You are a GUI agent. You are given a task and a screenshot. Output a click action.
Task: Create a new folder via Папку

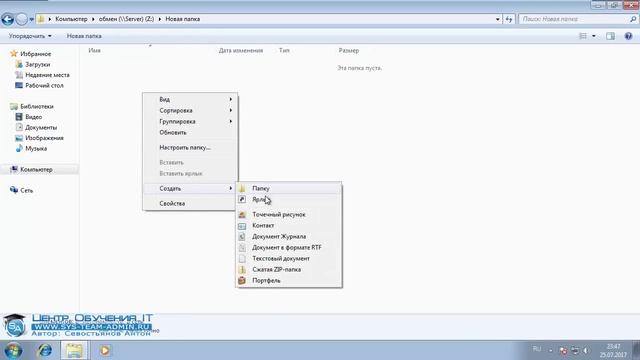click(289, 189)
